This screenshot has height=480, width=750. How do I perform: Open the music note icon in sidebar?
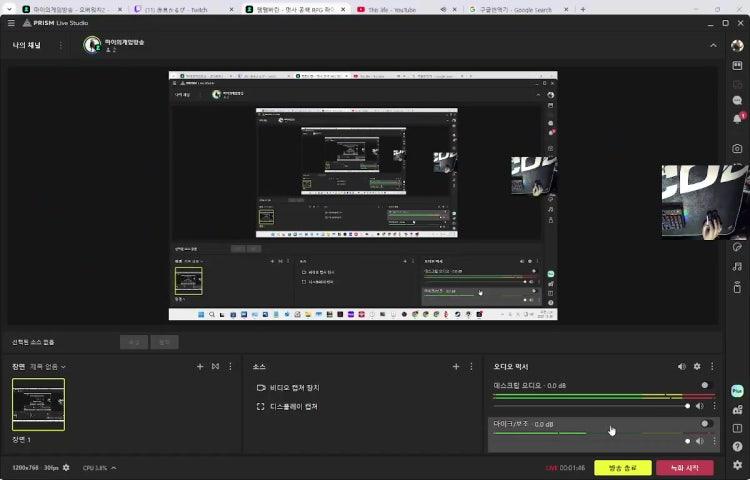point(737,266)
